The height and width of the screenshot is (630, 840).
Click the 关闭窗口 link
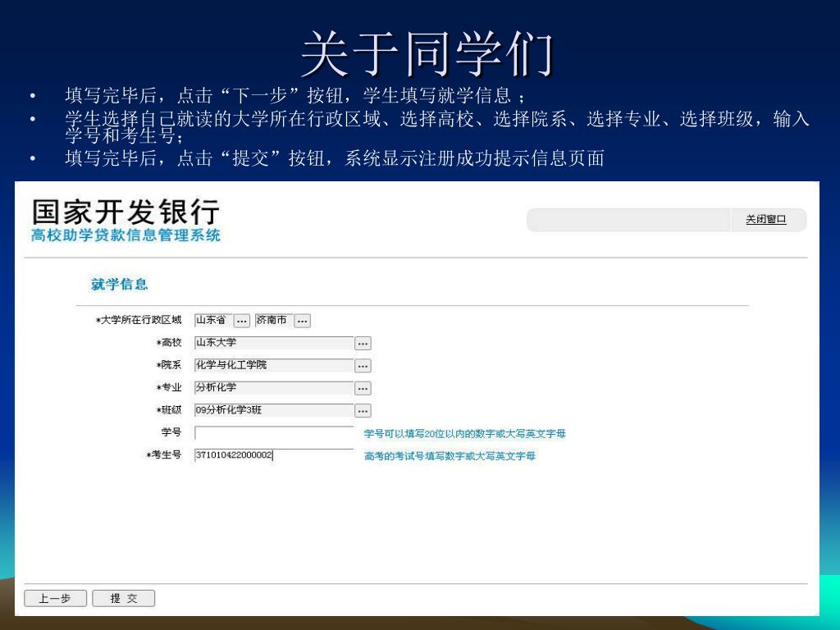(765, 220)
